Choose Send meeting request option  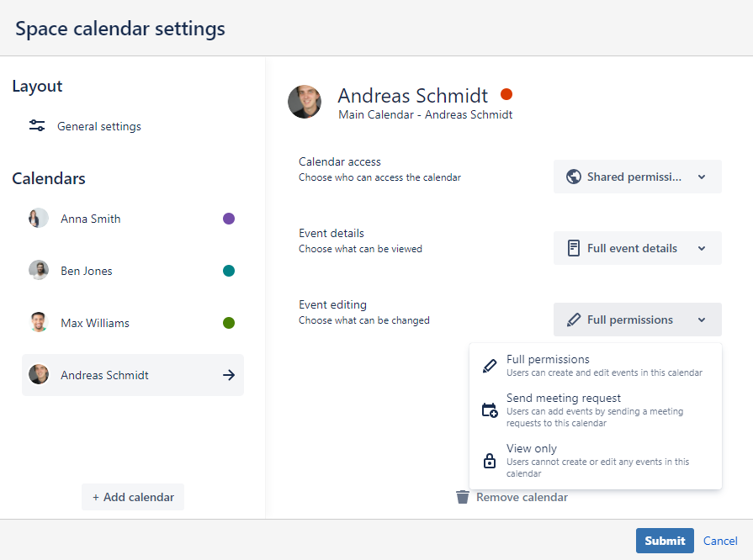tap(564, 399)
